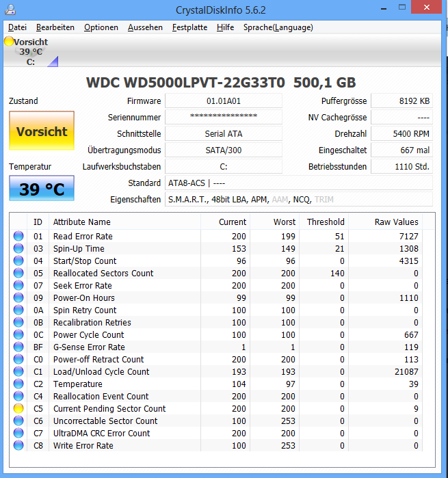Viewport: 448px width, 478px height.
Task: Click the blue status icon for Write Error Rate
Action: pos(18,445)
